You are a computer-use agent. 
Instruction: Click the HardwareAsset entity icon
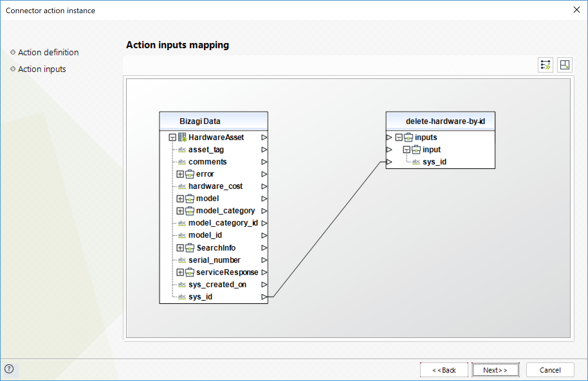coord(182,137)
